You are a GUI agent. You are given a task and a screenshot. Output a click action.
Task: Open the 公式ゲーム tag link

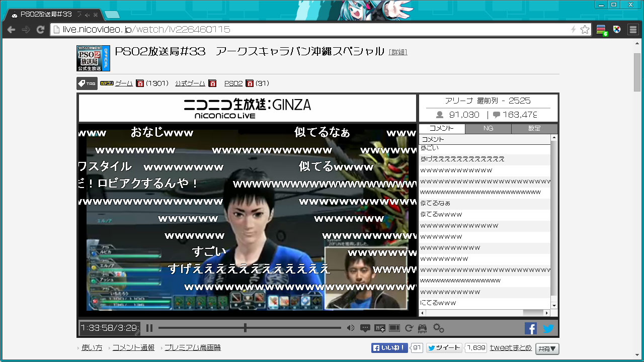click(x=190, y=83)
